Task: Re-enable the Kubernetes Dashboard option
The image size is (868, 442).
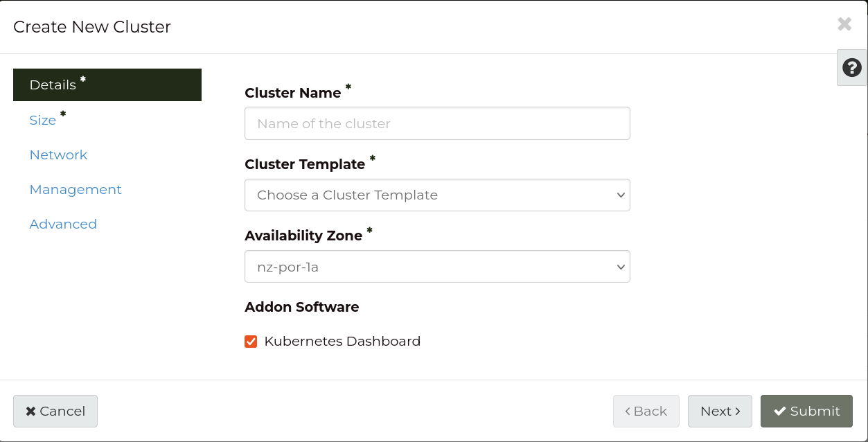Action: click(x=251, y=341)
